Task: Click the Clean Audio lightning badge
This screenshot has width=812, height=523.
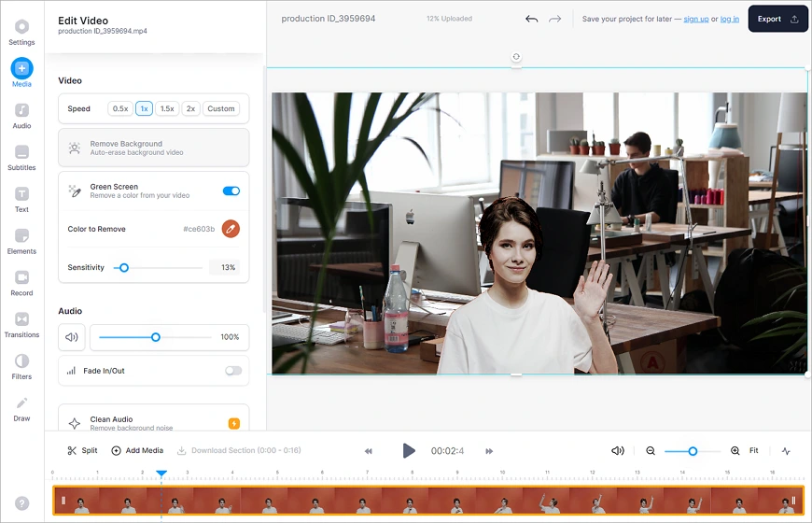Action: click(234, 423)
